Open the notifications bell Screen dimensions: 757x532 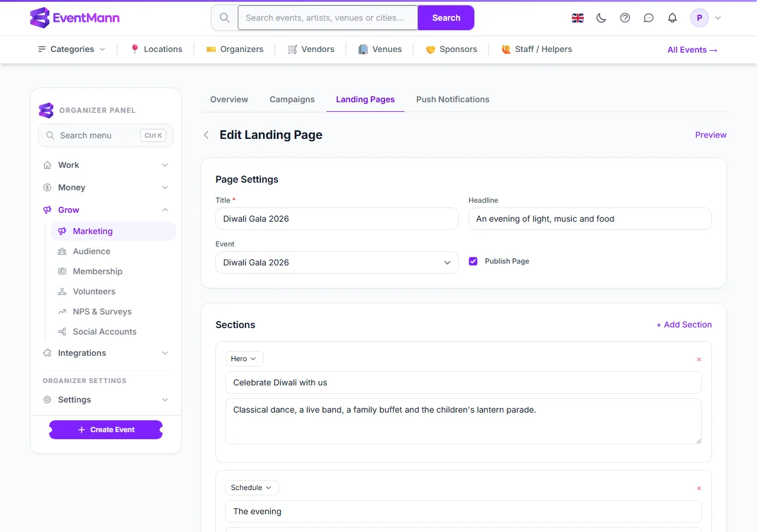(672, 18)
